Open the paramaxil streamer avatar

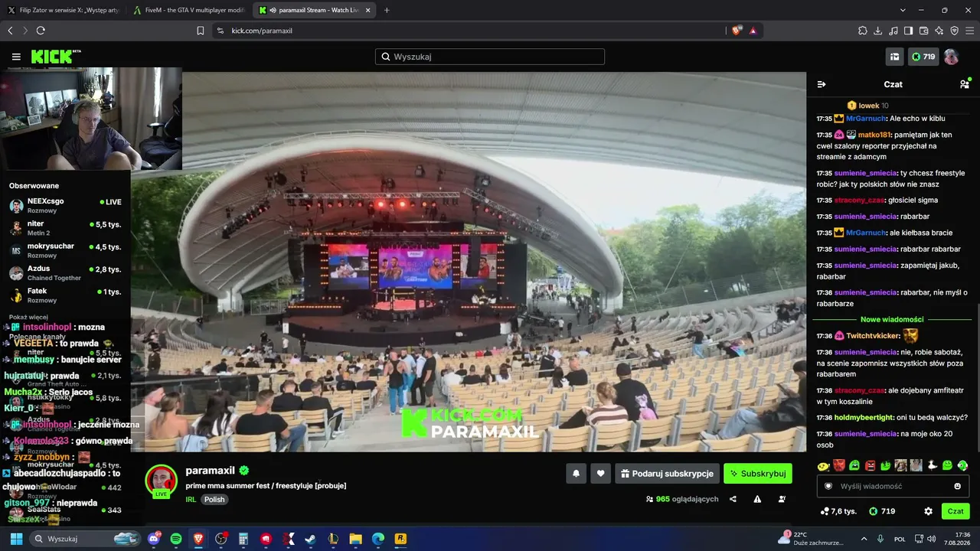pyautogui.click(x=161, y=481)
